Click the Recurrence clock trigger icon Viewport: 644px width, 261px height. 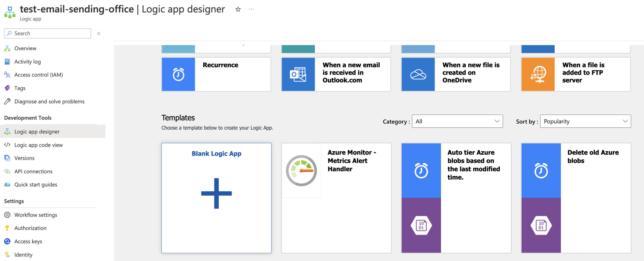pos(178,74)
